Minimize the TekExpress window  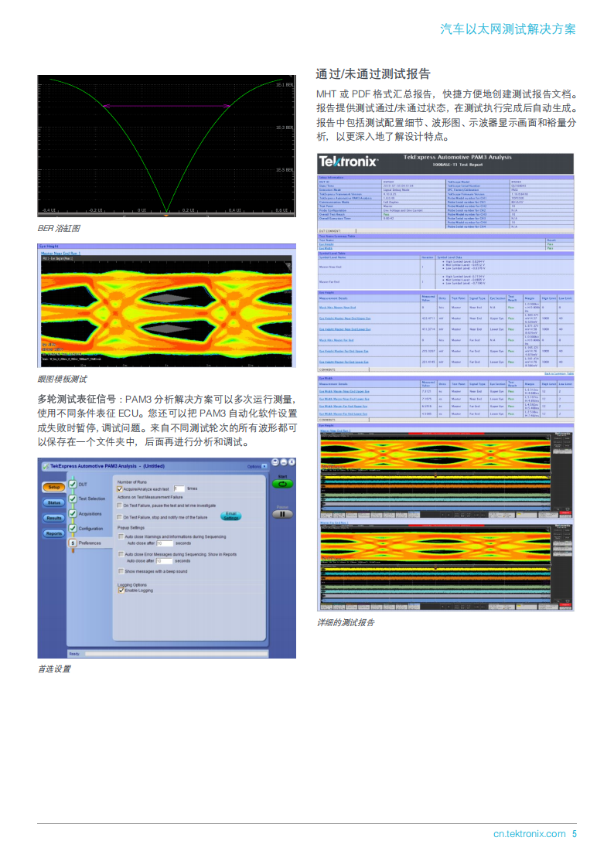(x=283, y=461)
